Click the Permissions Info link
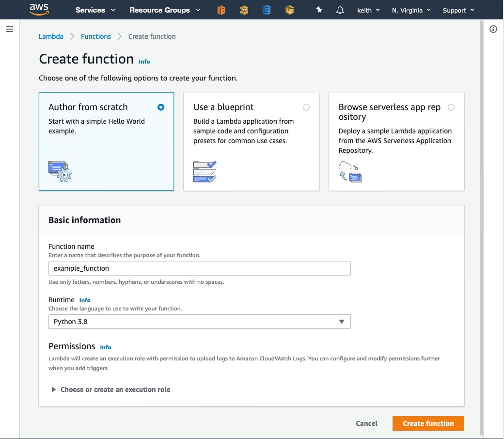 point(106,347)
